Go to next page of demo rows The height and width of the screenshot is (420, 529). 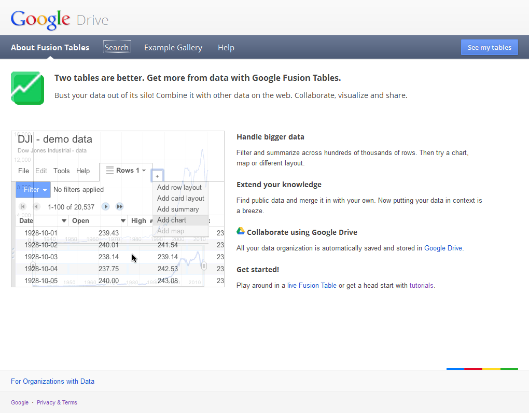(x=106, y=206)
